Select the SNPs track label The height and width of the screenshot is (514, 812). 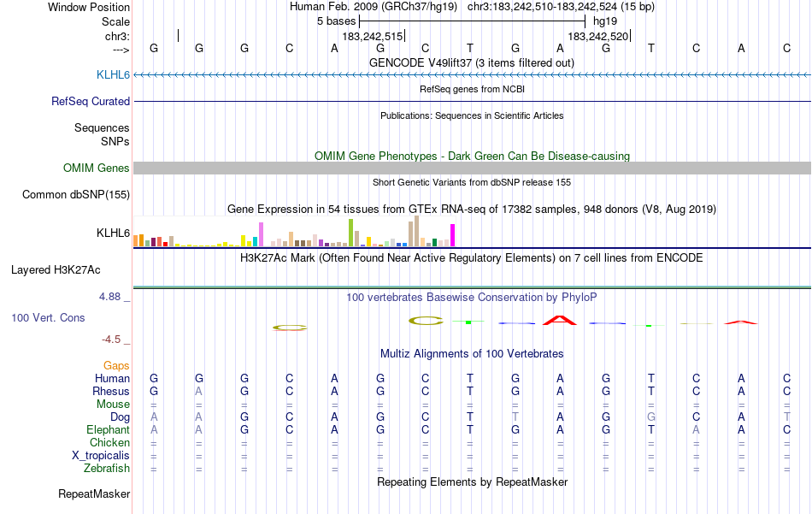pos(115,141)
